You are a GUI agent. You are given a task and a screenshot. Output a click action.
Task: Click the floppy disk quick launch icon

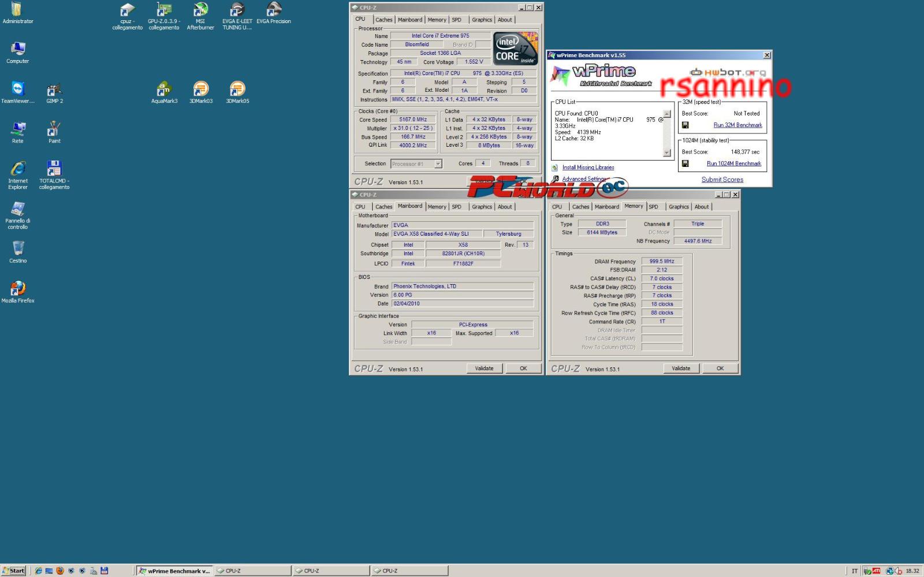(105, 571)
